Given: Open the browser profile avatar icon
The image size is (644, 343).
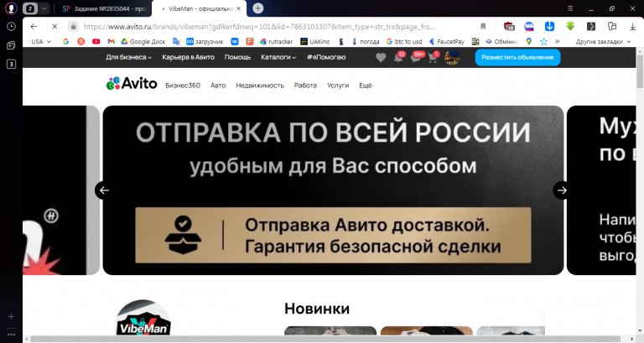Looking at the screenshot, I should tap(11, 8).
